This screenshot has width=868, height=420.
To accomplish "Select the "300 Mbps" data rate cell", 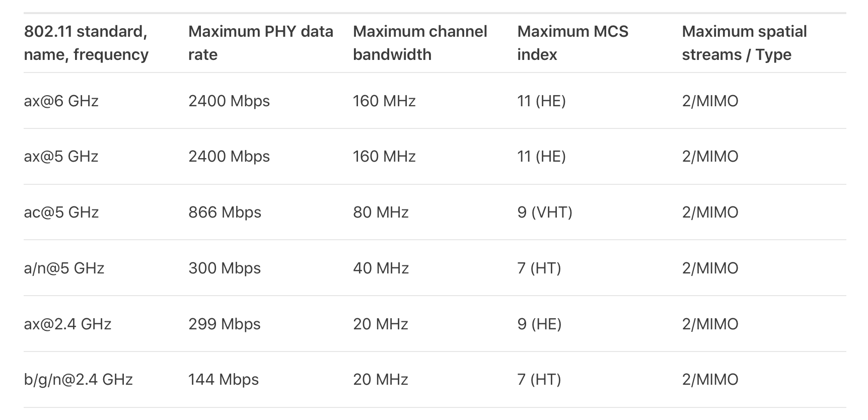I will [225, 268].
